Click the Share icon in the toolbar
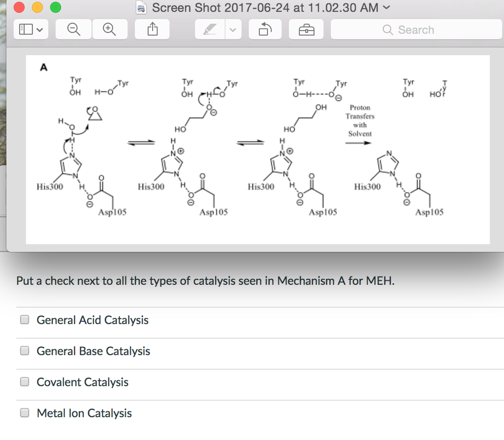 click(152, 29)
